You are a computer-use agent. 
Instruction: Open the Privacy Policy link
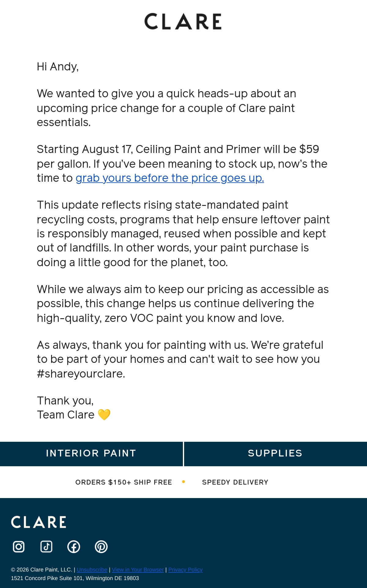185,570
